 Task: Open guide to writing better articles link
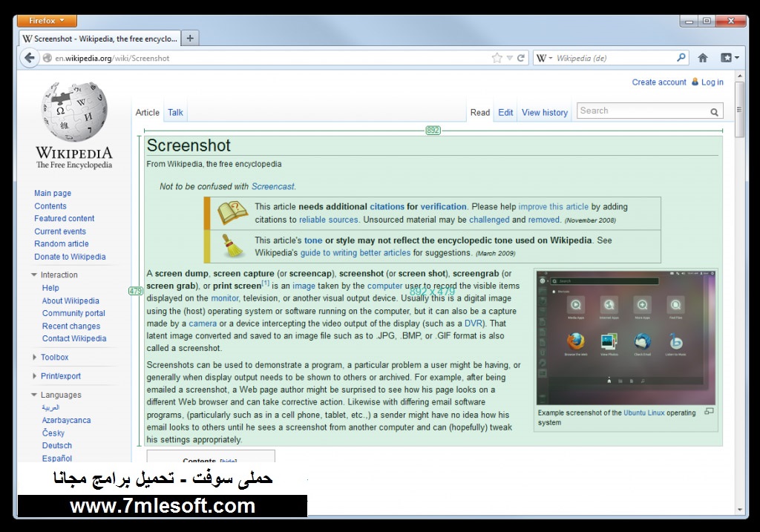[x=356, y=253]
